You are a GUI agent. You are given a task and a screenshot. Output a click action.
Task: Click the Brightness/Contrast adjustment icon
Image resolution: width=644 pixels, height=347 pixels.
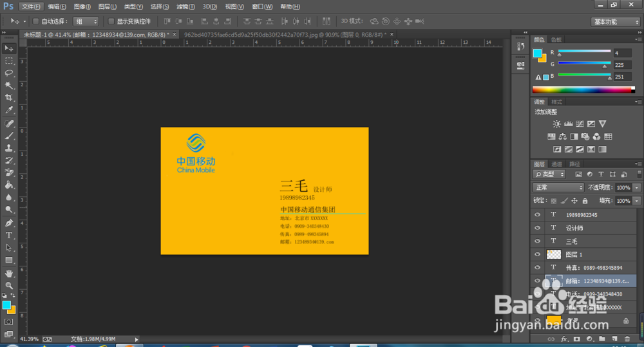tap(556, 124)
